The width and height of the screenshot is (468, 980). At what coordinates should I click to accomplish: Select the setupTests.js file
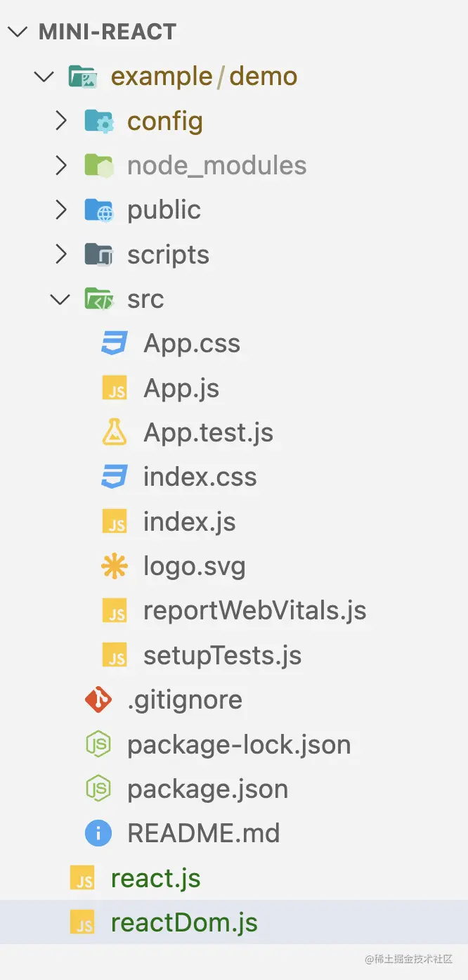(222, 655)
